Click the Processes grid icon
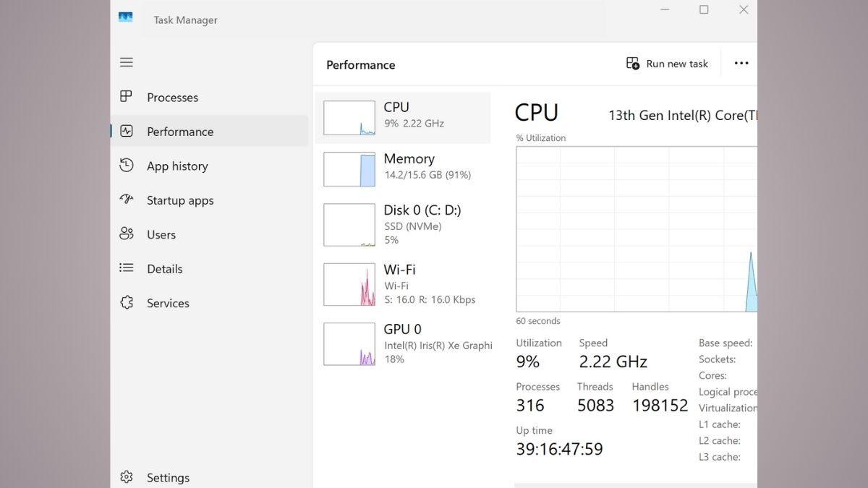 tap(127, 96)
